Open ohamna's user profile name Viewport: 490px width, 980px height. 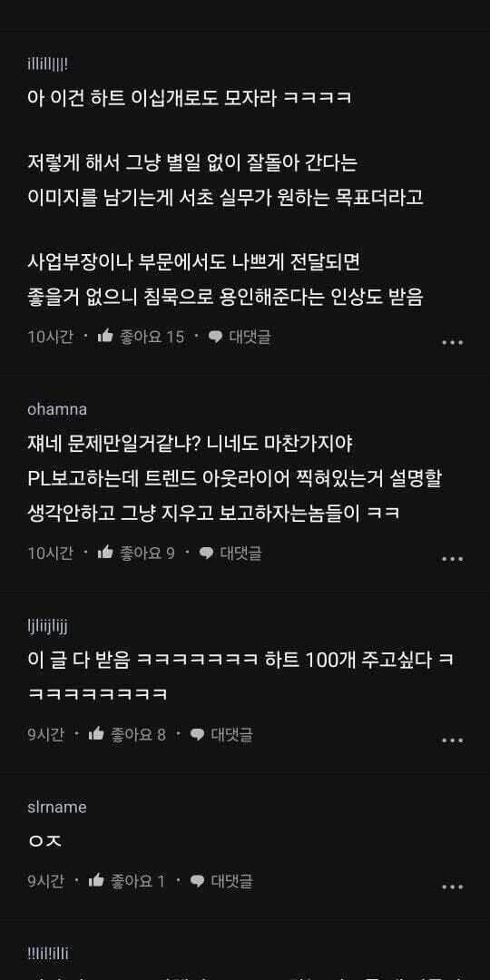[57, 409]
